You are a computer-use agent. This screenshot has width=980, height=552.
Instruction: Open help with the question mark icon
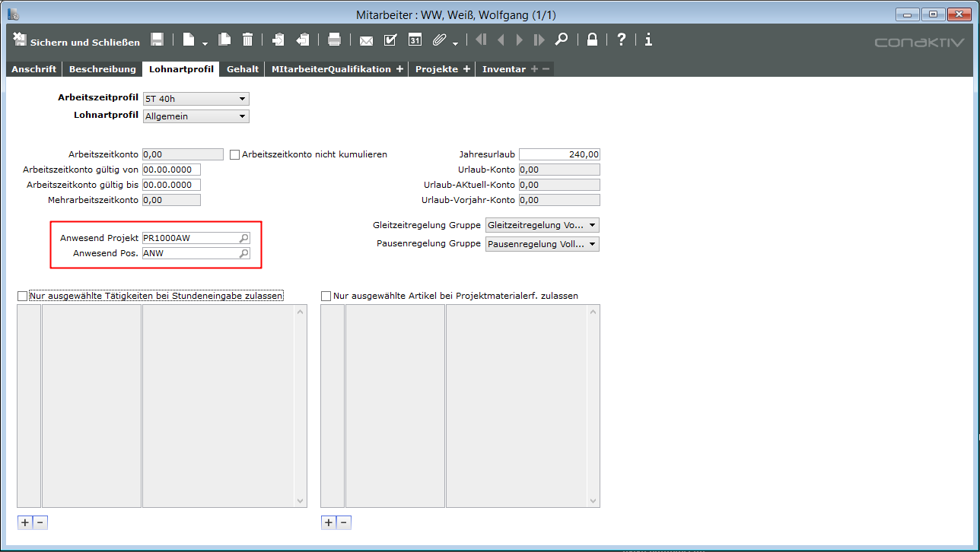(621, 40)
